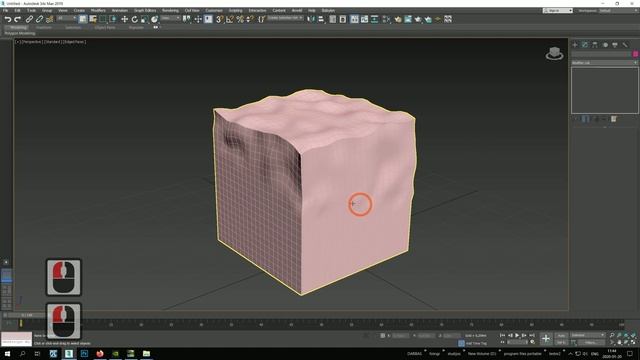Select the Bind to Space Warp tool
The width and height of the screenshot is (640, 360).
(x=50, y=19)
